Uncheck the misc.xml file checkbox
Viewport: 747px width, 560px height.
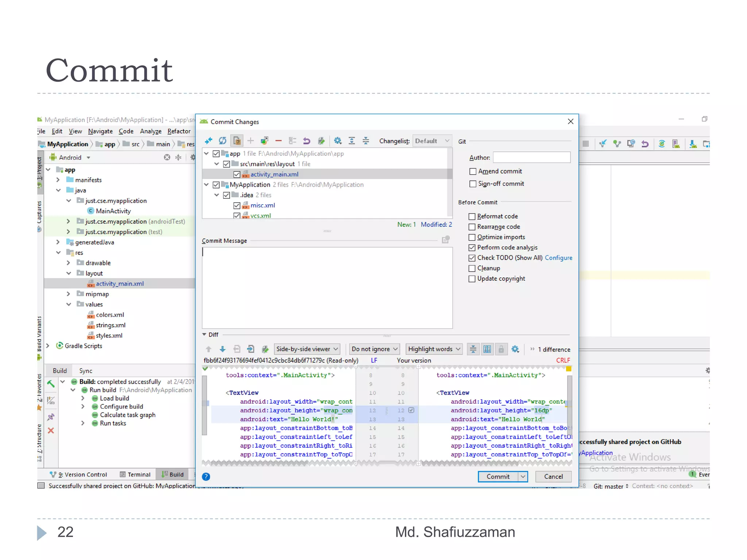[x=237, y=206]
